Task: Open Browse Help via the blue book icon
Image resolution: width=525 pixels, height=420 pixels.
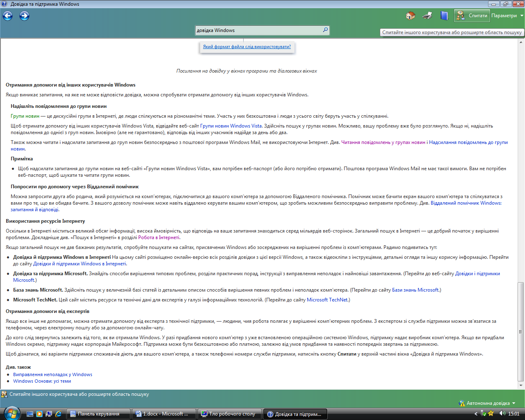Action: pos(444,16)
